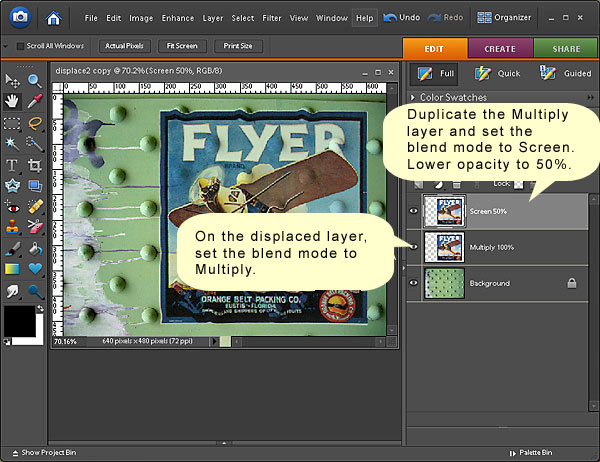Open tool options dropdown arrow
Screen dimensions: 600x462
coord(5,46)
